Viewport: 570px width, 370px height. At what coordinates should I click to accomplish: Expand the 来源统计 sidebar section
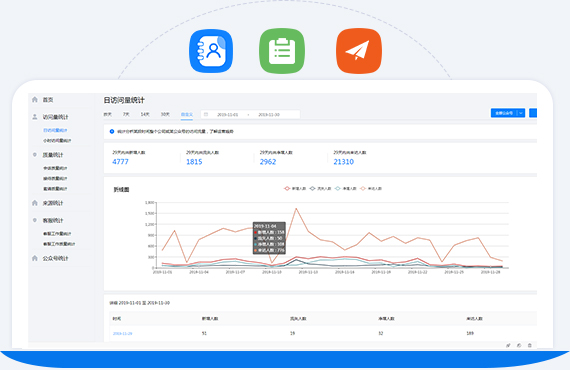(x=53, y=203)
